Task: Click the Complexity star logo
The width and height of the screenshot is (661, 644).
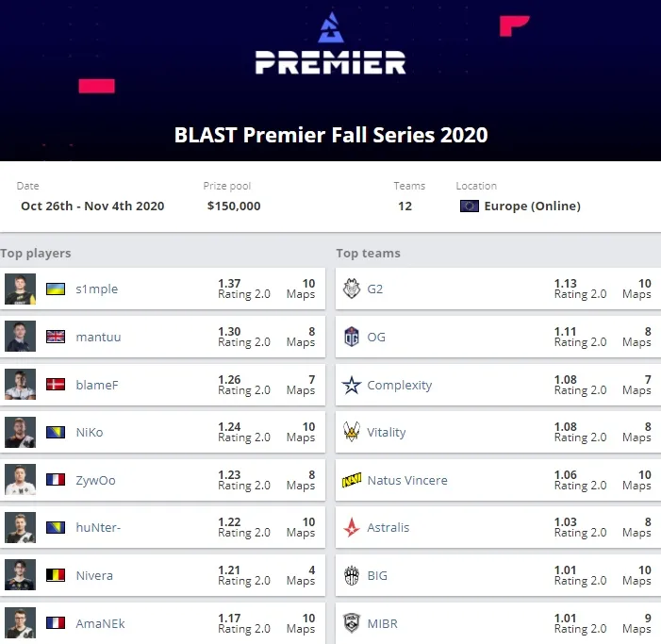Action: tap(352, 385)
